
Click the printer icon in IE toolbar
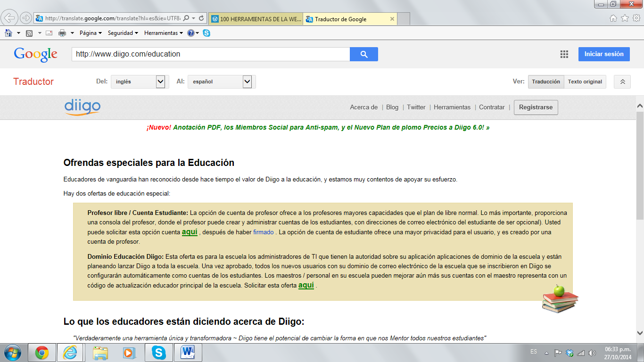(62, 33)
